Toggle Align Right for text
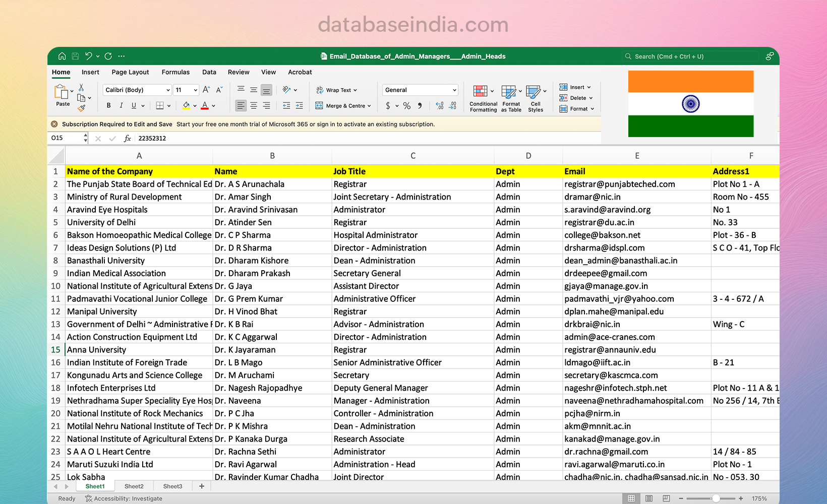 coord(266,105)
